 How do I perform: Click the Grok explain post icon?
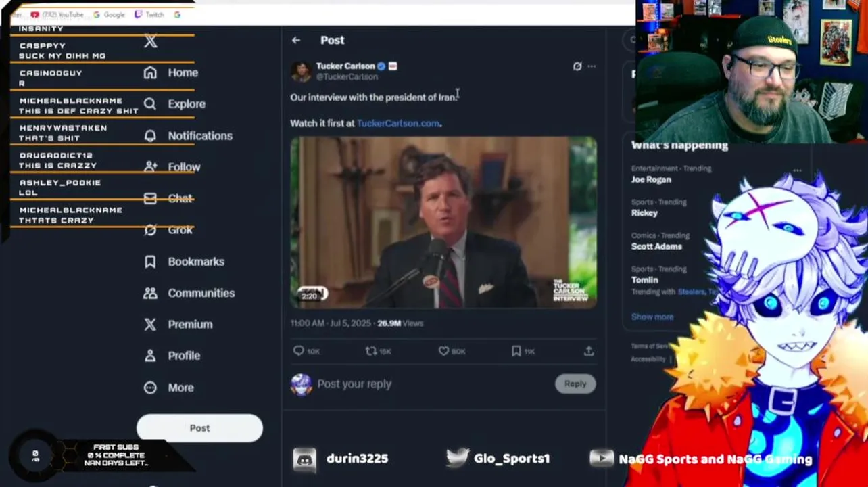(x=577, y=66)
